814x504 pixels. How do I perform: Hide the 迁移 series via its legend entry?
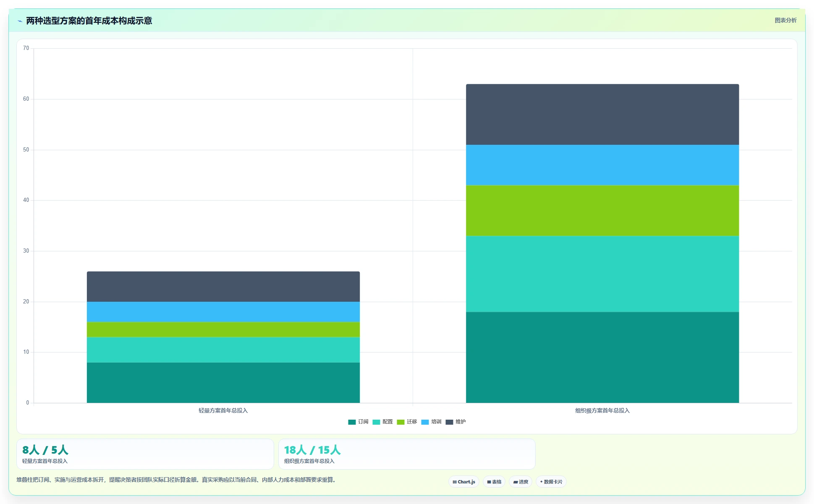407,422
